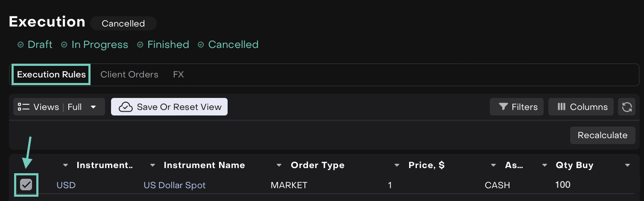Click the refresh icon next to Columns
Viewport: 644px width, 201px height.
click(626, 107)
